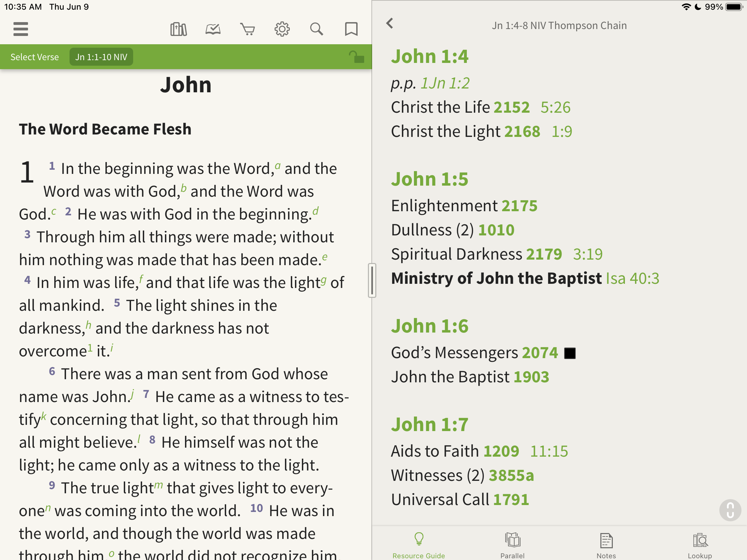
Task: Open chain topic number 2152
Action: coord(511,108)
